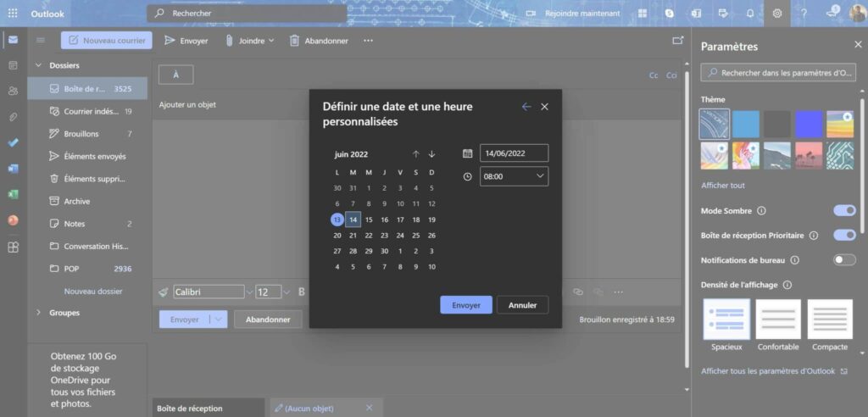The width and height of the screenshot is (868, 417).
Task: Collapse the Dossiers folder tree
Action: click(39, 65)
